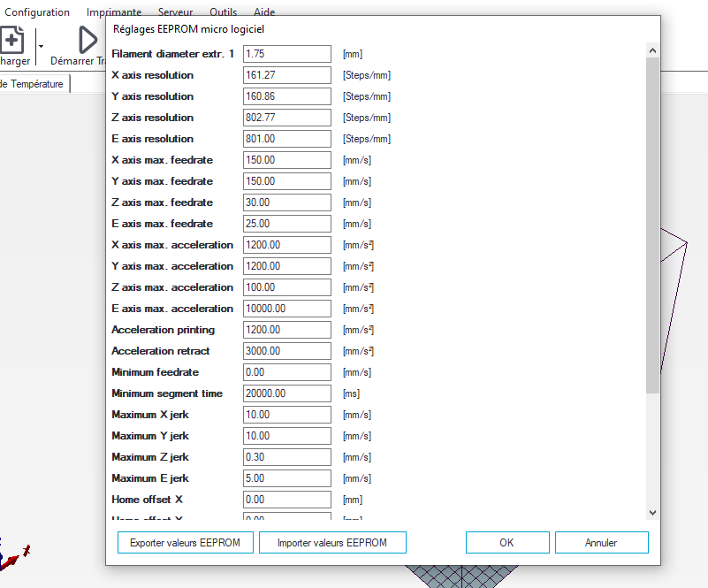Click the 'Acceleration retract' label
The height and width of the screenshot is (588, 708).
(x=161, y=351)
